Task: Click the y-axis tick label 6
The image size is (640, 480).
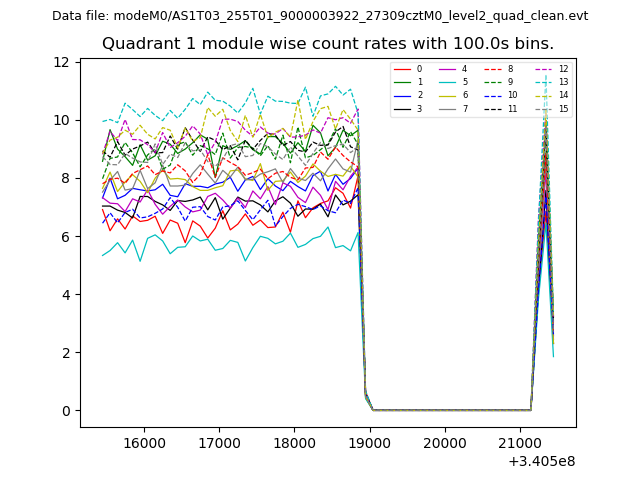Action: click(64, 237)
